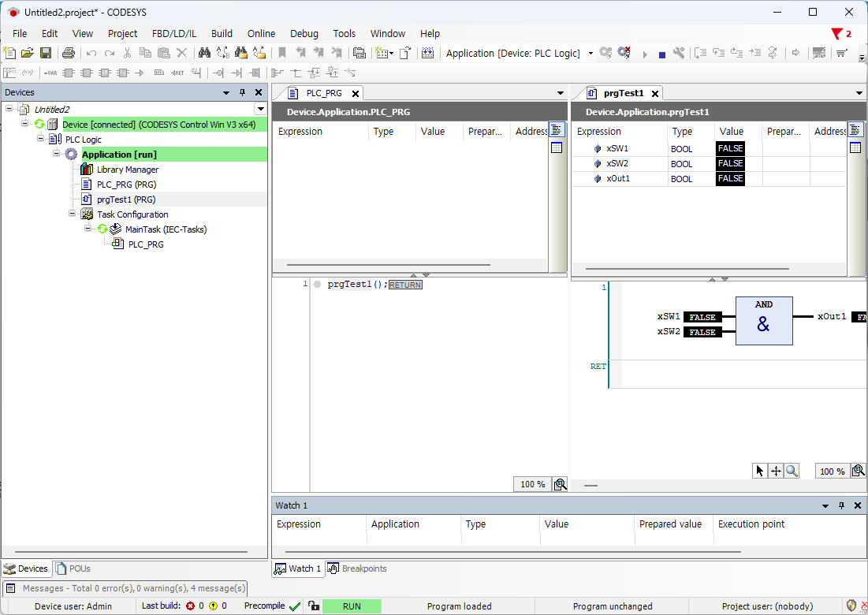Click the Build icon in toolbar

(427, 53)
